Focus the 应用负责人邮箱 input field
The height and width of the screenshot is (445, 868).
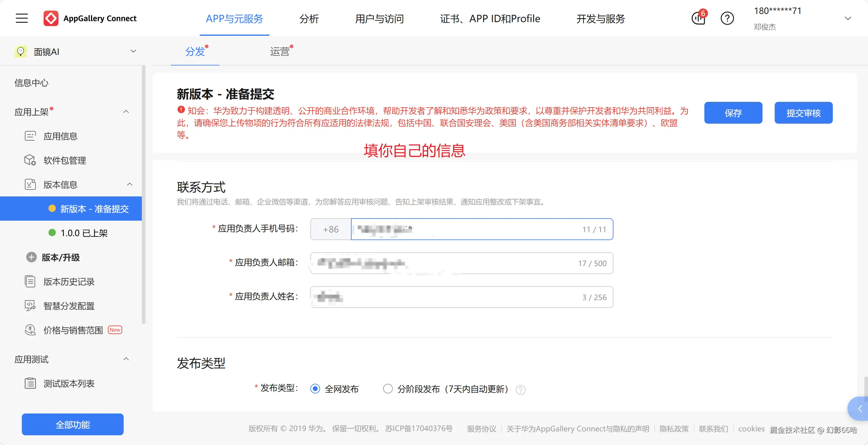point(462,263)
